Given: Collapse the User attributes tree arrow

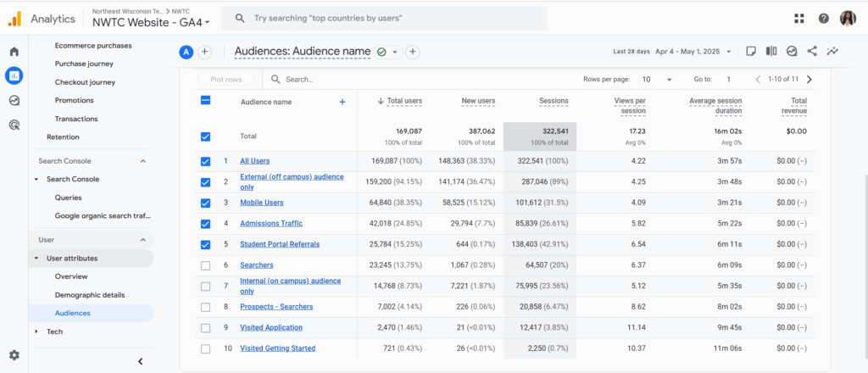Looking at the screenshot, I should point(36,258).
